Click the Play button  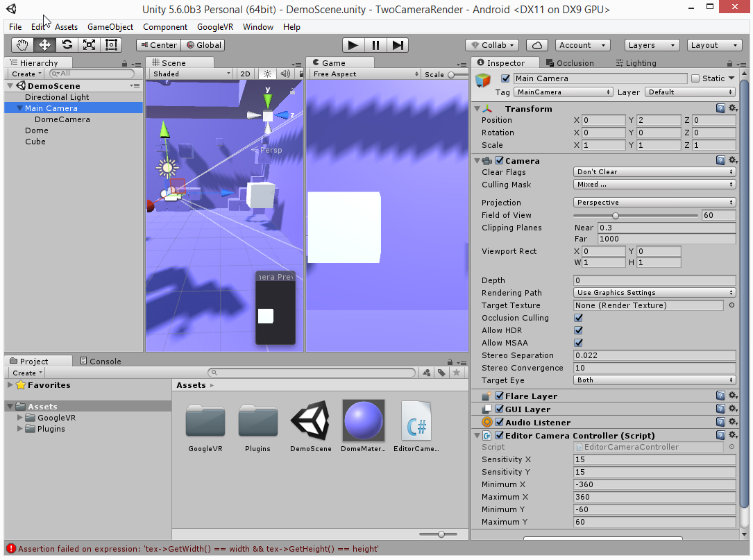click(353, 45)
